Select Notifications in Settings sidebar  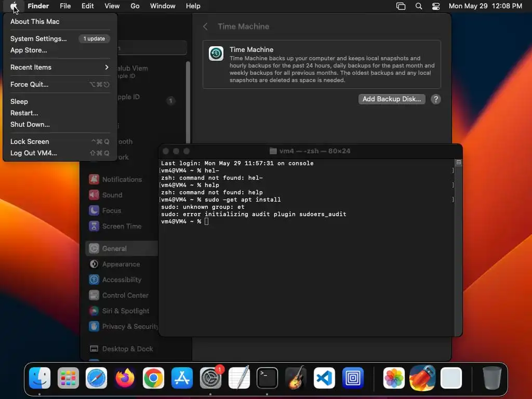(122, 179)
